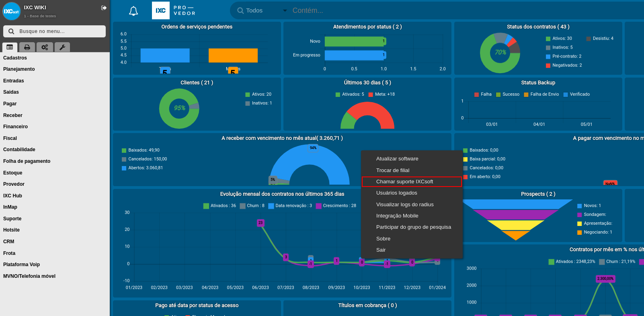Select 'Usuários logados' menu entry
The height and width of the screenshot is (316, 644).
click(x=412, y=193)
